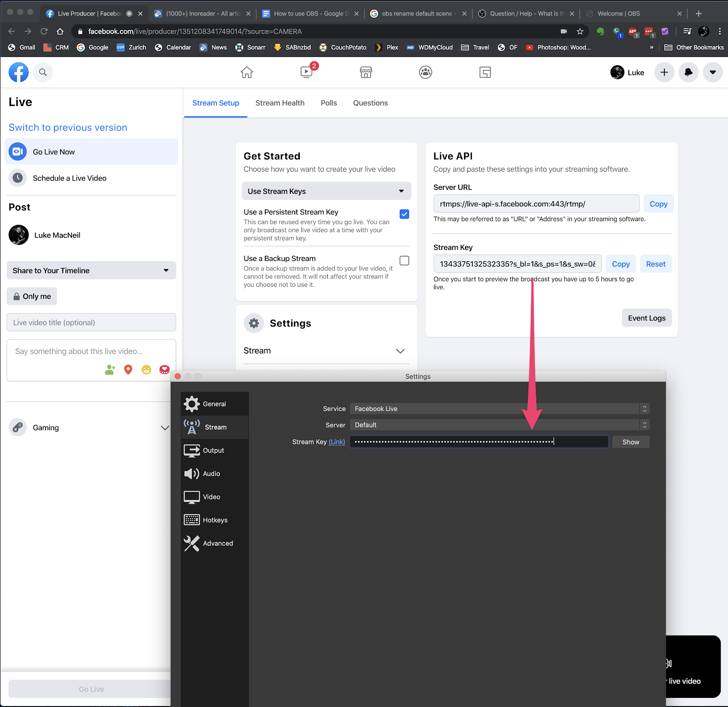The image size is (728, 707).
Task: Open Facebook Marketplace icon
Action: (x=366, y=72)
